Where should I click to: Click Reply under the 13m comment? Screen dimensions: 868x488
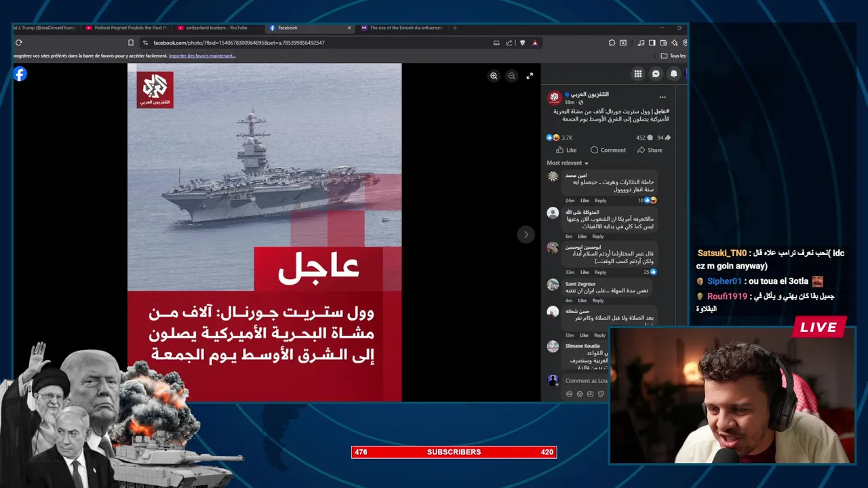[x=599, y=335]
